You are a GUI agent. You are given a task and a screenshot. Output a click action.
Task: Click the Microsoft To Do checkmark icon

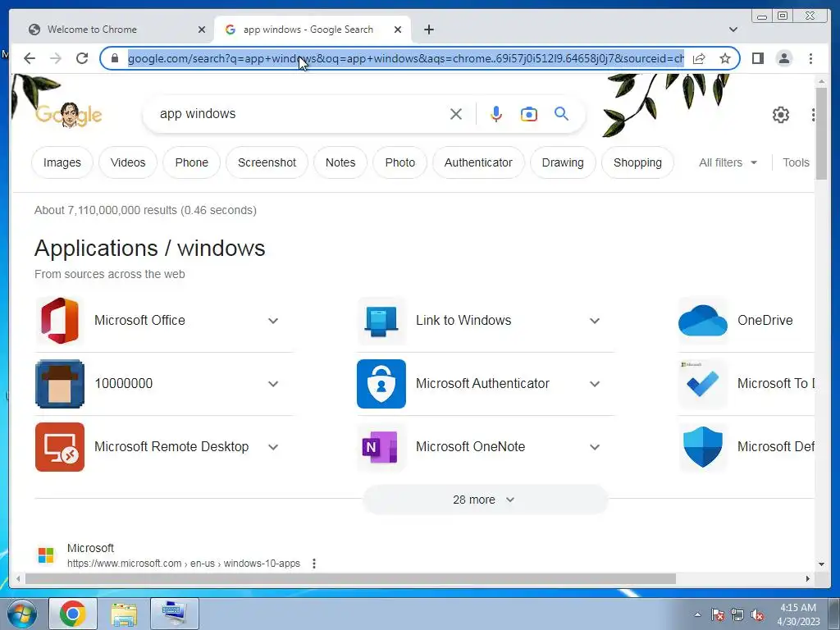[x=702, y=384]
